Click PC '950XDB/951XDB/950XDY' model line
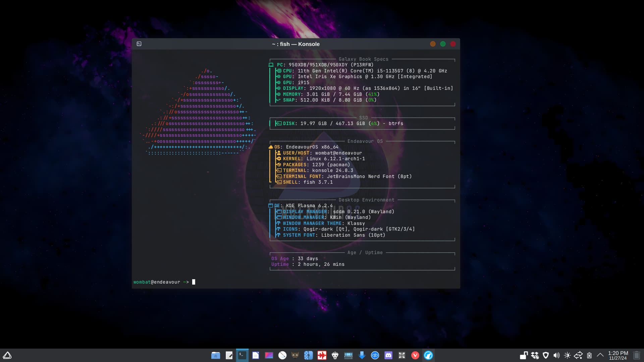Image resolution: width=644 pixels, height=362 pixels. coord(321,65)
